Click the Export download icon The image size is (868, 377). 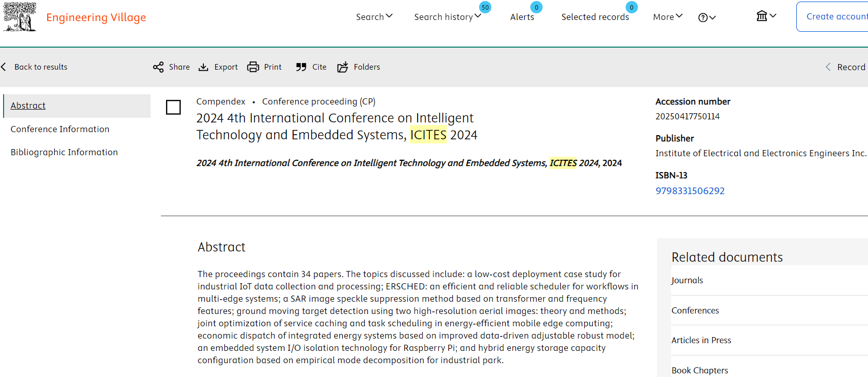(203, 67)
